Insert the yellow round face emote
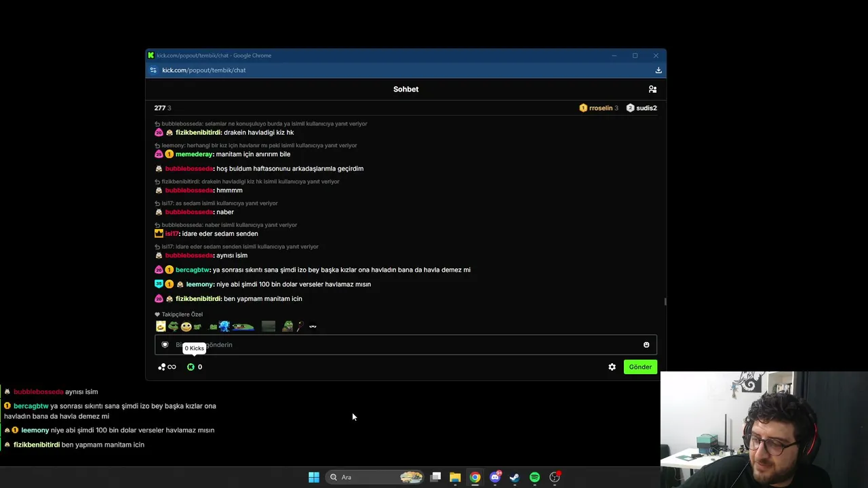The width and height of the screenshot is (868, 488). click(186, 327)
